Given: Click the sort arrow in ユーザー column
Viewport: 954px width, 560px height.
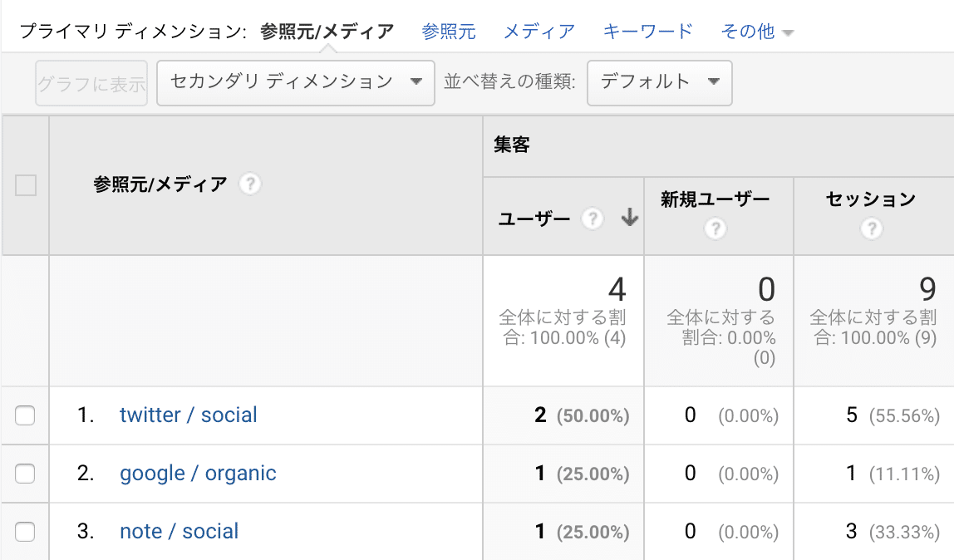Looking at the screenshot, I should [629, 219].
